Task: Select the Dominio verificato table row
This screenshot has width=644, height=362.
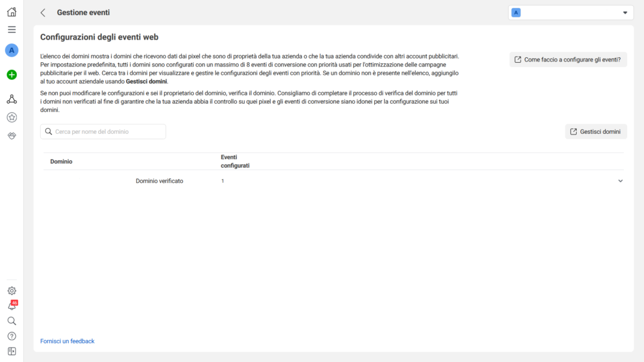Action: [333, 181]
